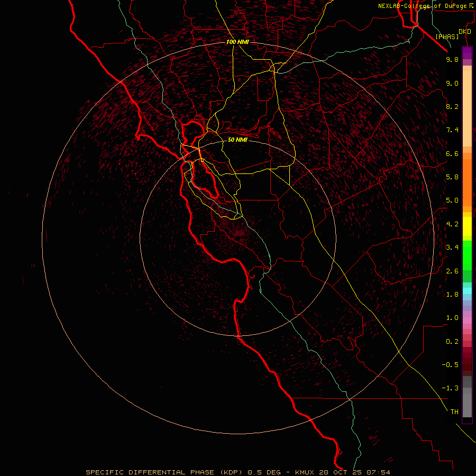This screenshot has height=476, width=476.
Task: Click the cyan segment of the color bar
Action: 467,291
